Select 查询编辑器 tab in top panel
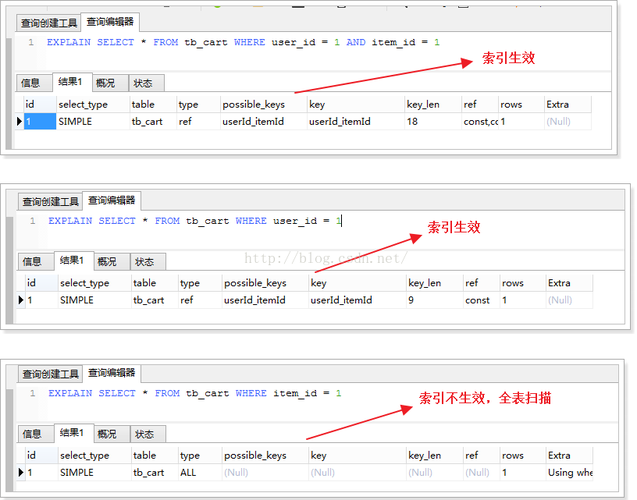Viewport: 637px width, 500px height. point(110,22)
